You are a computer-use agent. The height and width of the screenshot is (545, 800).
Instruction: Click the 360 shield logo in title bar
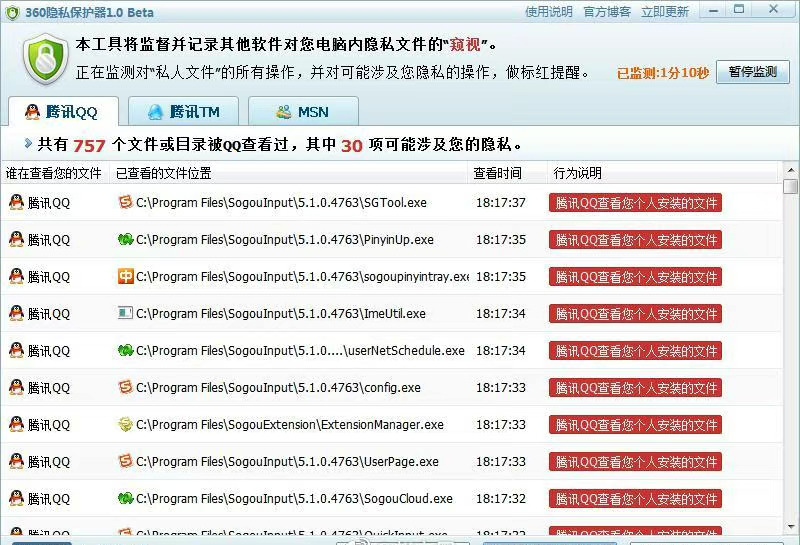click(12, 12)
